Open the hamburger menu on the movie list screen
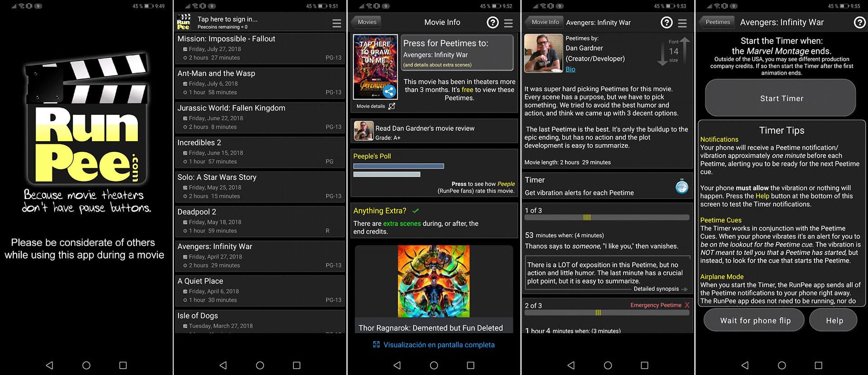 (337, 23)
